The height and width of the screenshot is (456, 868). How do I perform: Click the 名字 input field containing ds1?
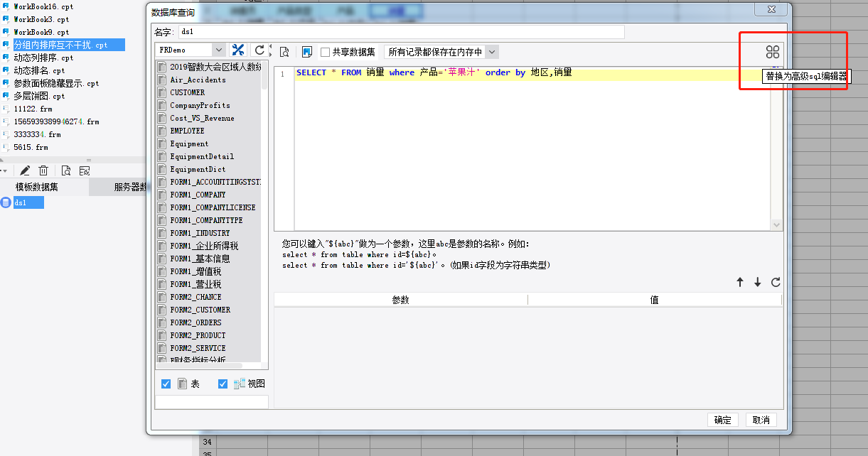click(401, 32)
